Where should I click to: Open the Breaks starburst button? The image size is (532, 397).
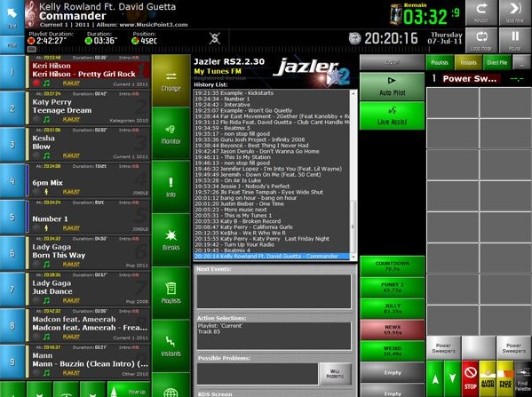click(x=171, y=240)
